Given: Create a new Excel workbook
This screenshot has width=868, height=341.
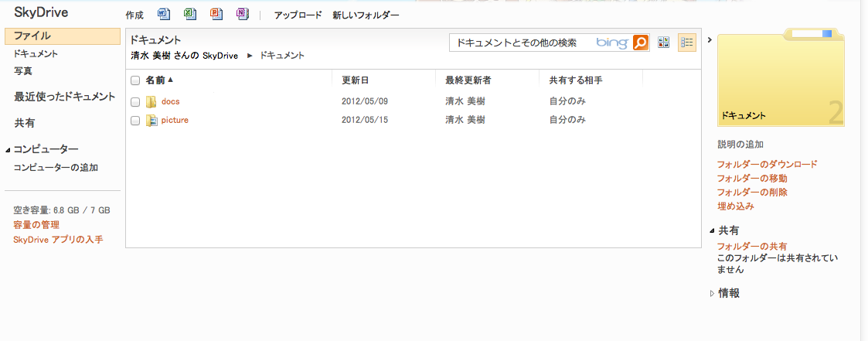Looking at the screenshot, I should [x=190, y=15].
